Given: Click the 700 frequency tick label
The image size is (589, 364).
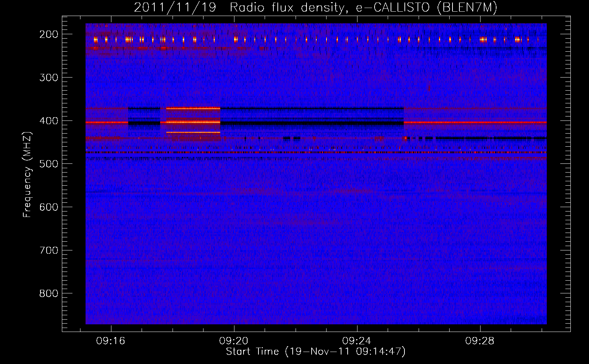Looking at the screenshot, I should pos(49,250).
